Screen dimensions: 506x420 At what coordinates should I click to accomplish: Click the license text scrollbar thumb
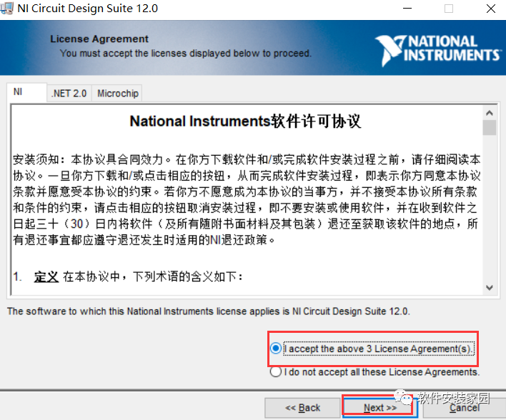tap(490, 127)
